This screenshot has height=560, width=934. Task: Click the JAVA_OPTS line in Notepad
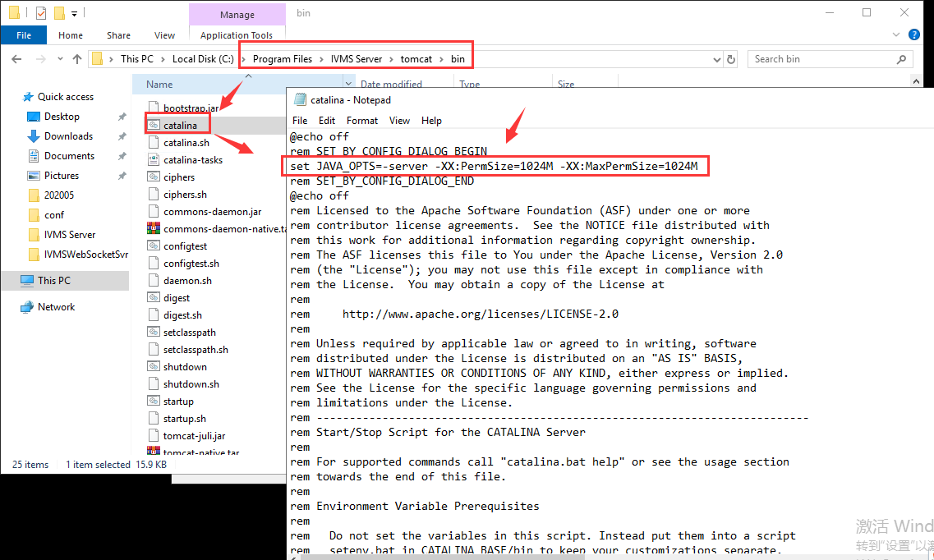(x=494, y=166)
